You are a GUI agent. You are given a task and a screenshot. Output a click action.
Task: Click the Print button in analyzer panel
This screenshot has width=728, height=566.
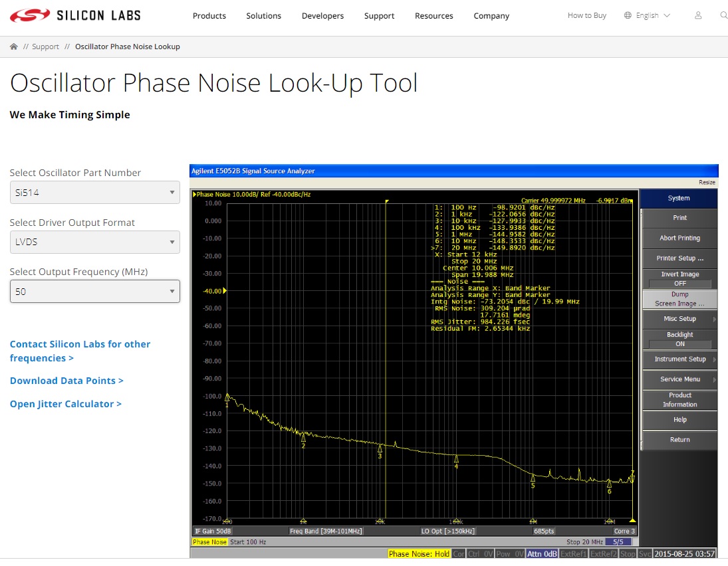click(679, 218)
